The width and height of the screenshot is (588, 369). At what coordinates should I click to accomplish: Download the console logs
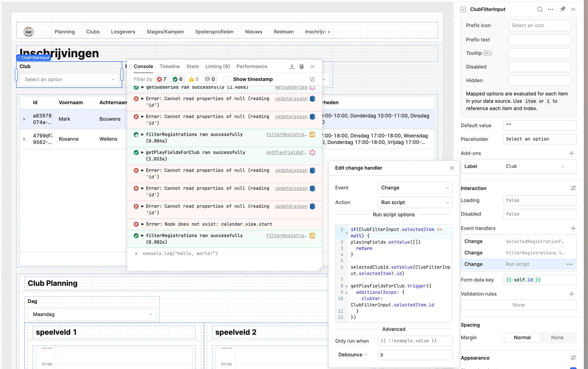pyautogui.click(x=292, y=66)
